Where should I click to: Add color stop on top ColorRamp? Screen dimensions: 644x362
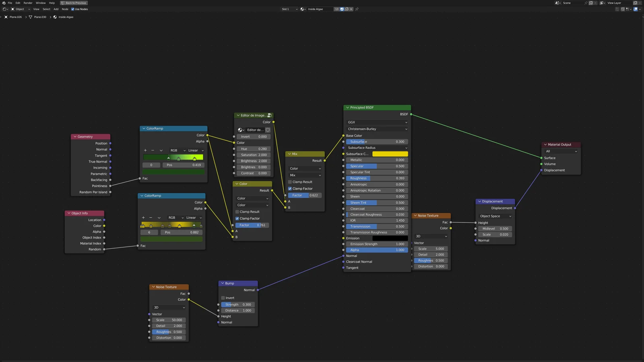point(145,150)
